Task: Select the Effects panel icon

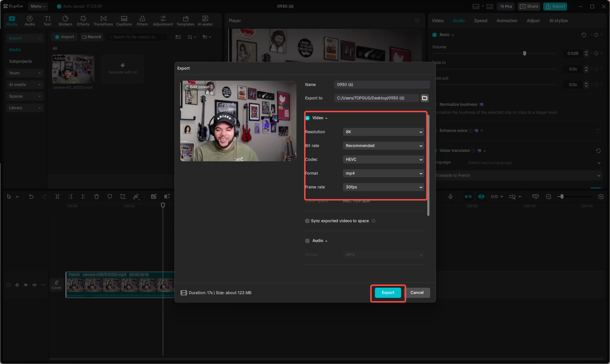Action: 83,20
